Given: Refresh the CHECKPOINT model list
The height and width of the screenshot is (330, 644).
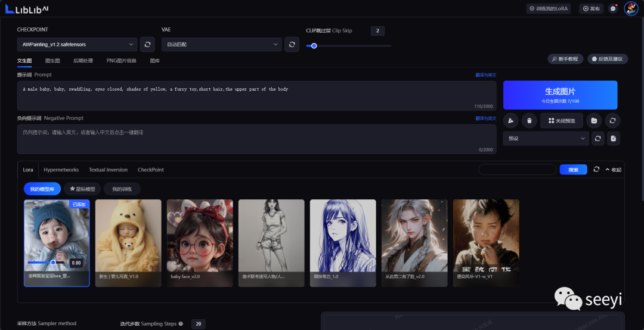Looking at the screenshot, I should pyautogui.click(x=147, y=44).
